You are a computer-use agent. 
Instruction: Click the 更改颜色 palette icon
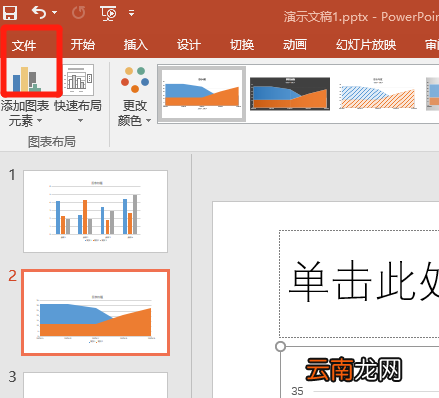(135, 80)
